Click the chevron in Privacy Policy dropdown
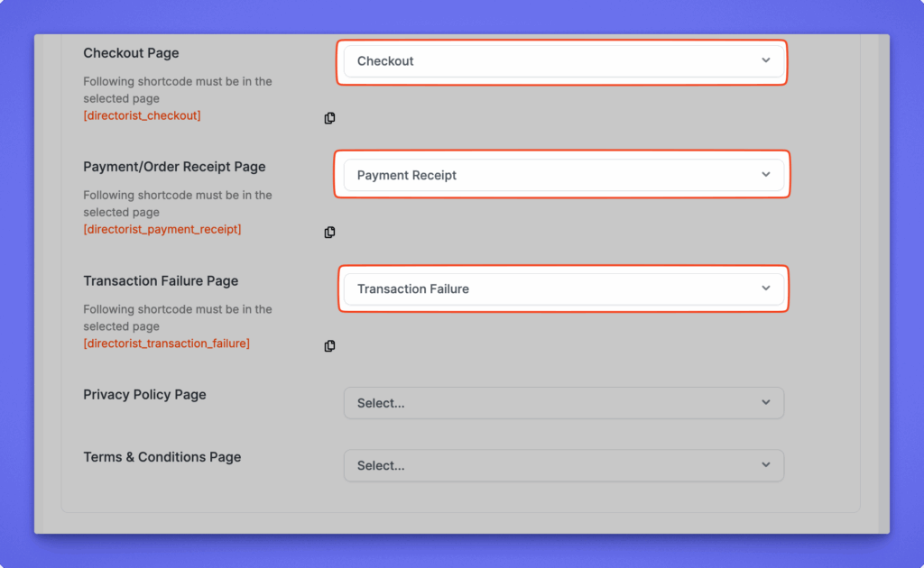The image size is (924, 568). [x=765, y=403]
